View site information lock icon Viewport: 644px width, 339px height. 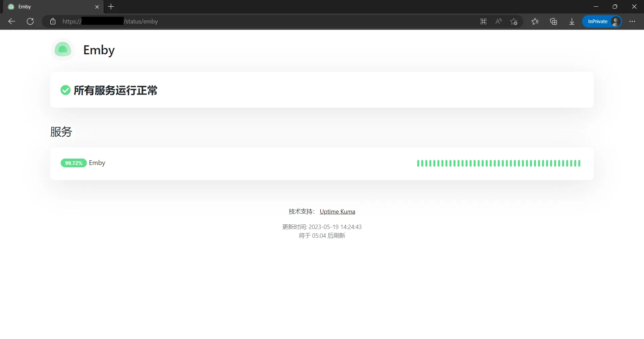pyautogui.click(x=53, y=21)
